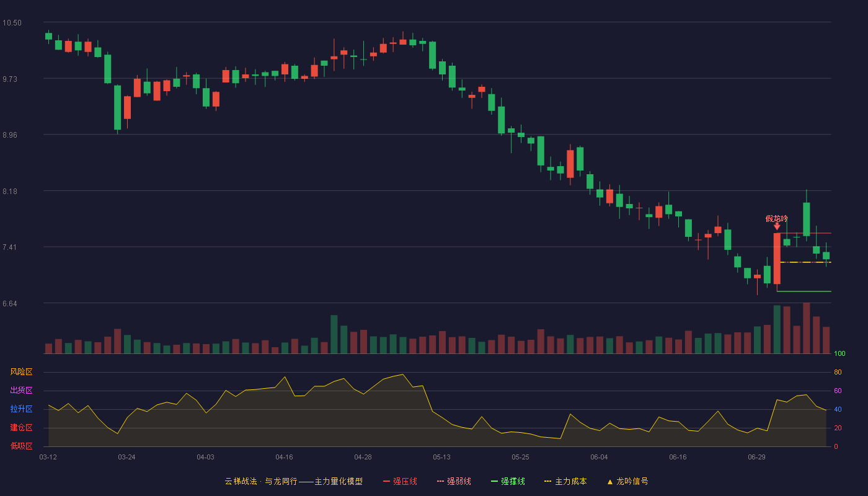The image size is (868, 496).
Task: Click the 06-29 date axis label
Action: 756,457
